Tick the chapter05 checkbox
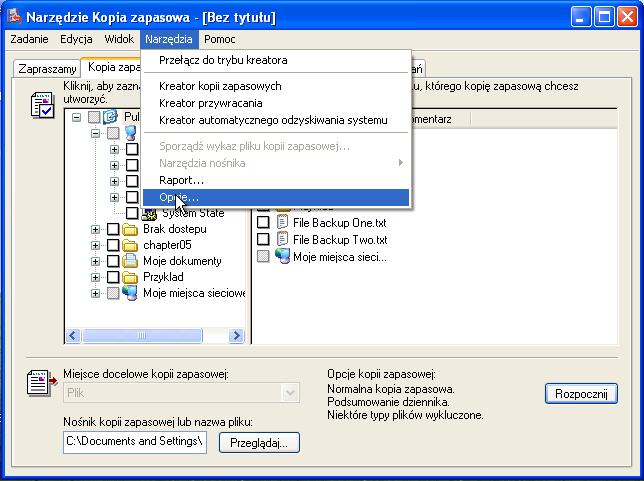644x481 pixels. (113, 245)
